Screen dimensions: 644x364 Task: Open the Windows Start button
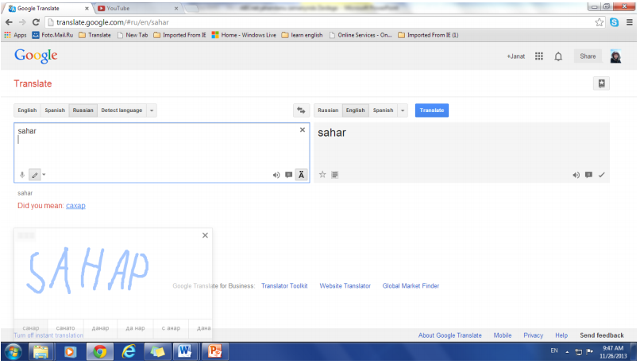[x=13, y=351]
